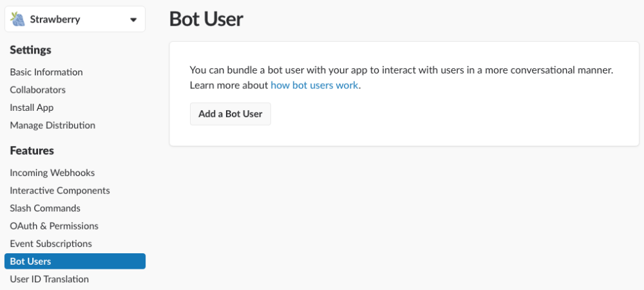This screenshot has width=644, height=290.
Task: Open Basic Information settings
Action: click(46, 72)
